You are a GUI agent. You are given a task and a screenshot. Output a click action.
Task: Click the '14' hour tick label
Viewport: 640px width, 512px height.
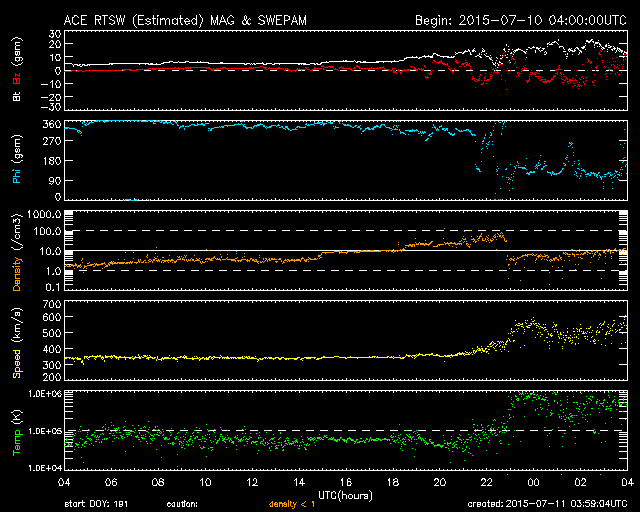click(299, 483)
